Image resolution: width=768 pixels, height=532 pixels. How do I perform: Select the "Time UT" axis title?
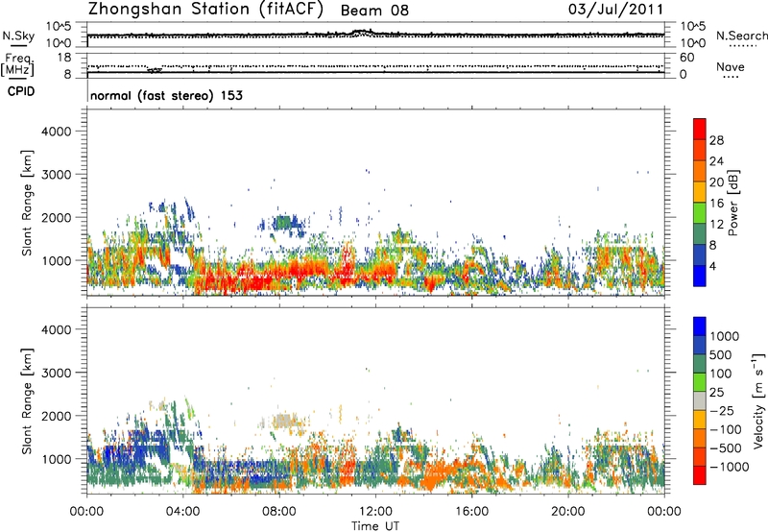[375, 526]
